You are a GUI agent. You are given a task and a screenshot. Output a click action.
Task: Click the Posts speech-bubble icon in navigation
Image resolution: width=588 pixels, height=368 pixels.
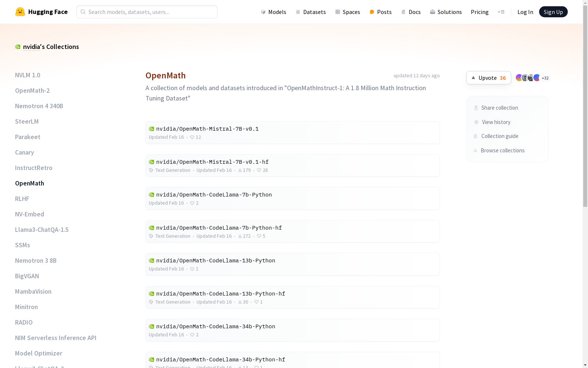(x=372, y=12)
